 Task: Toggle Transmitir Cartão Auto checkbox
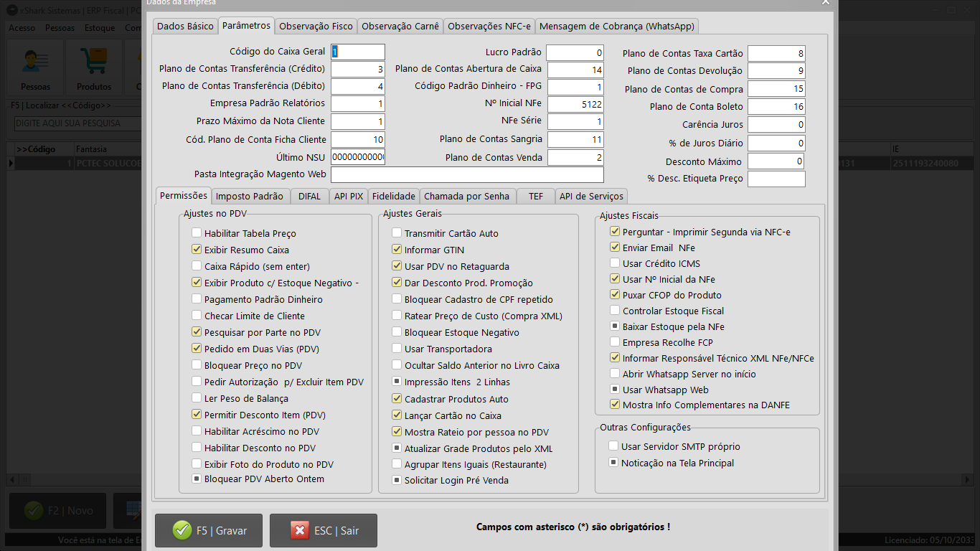[397, 233]
